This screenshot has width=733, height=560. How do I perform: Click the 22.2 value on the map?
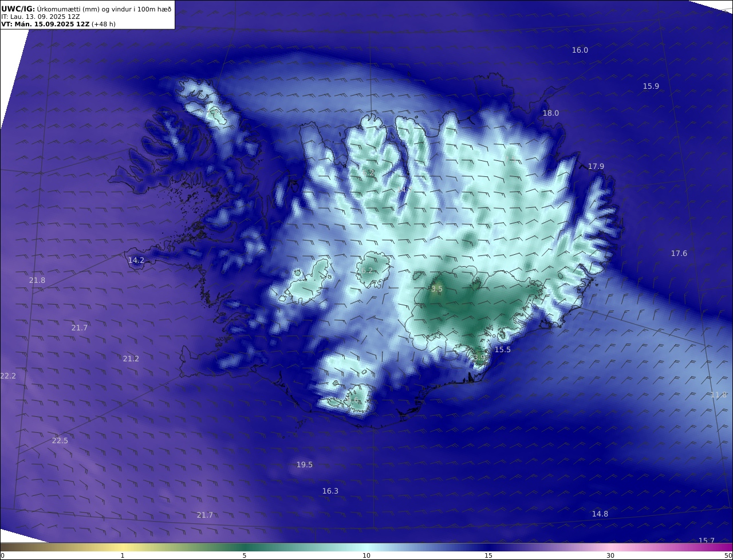tap(8, 376)
